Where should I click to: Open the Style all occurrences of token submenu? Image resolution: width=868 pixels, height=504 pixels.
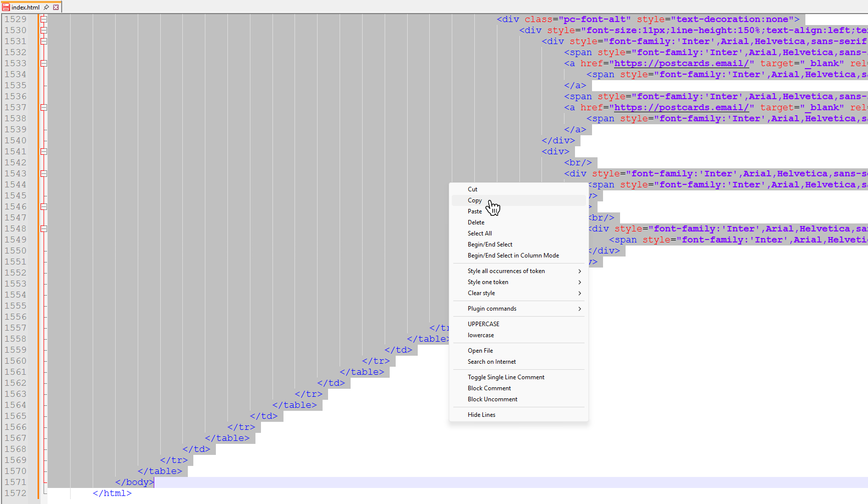tap(519, 271)
